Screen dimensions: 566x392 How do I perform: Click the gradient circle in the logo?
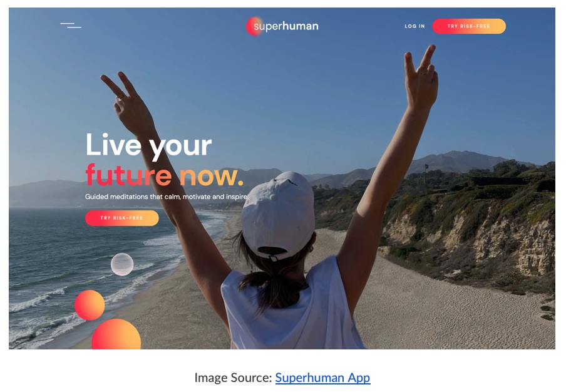tap(255, 26)
